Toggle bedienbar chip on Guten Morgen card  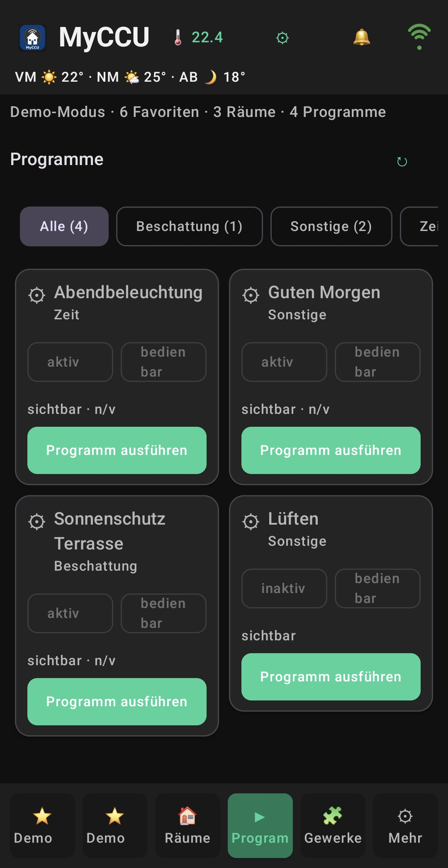377,362
